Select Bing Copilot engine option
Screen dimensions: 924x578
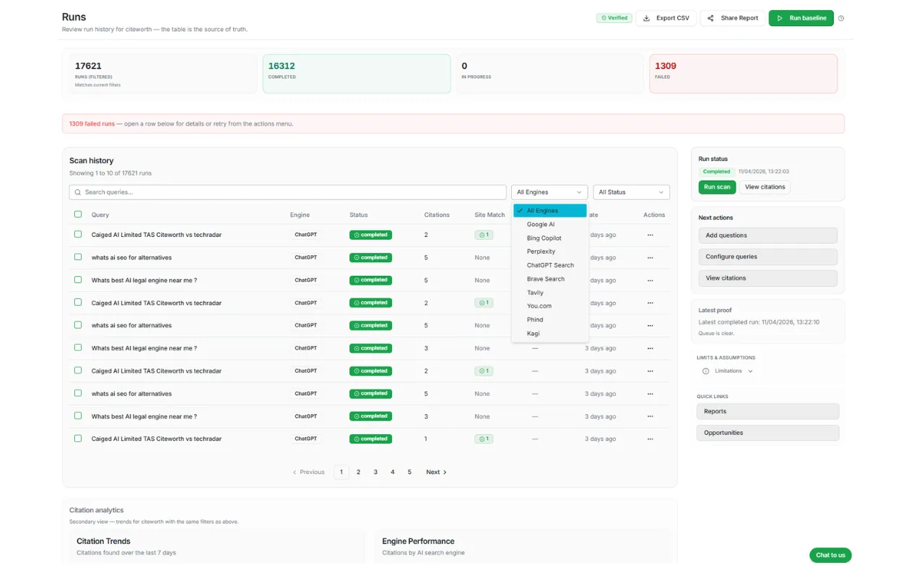click(x=550, y=238)
